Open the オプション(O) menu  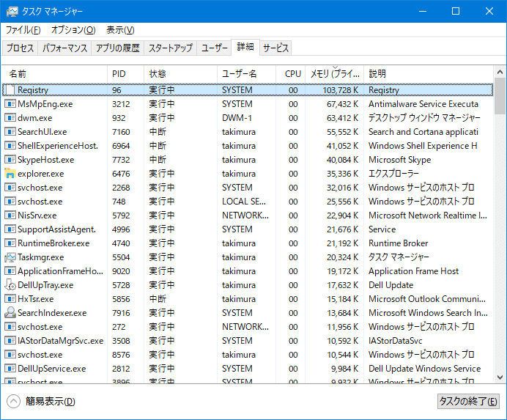tap(73, 30)
